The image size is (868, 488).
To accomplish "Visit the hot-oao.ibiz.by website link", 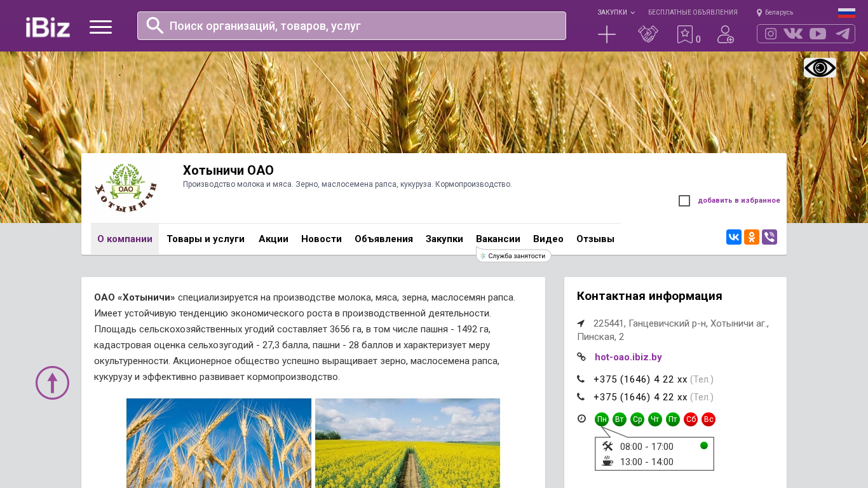I will point(628,357).
